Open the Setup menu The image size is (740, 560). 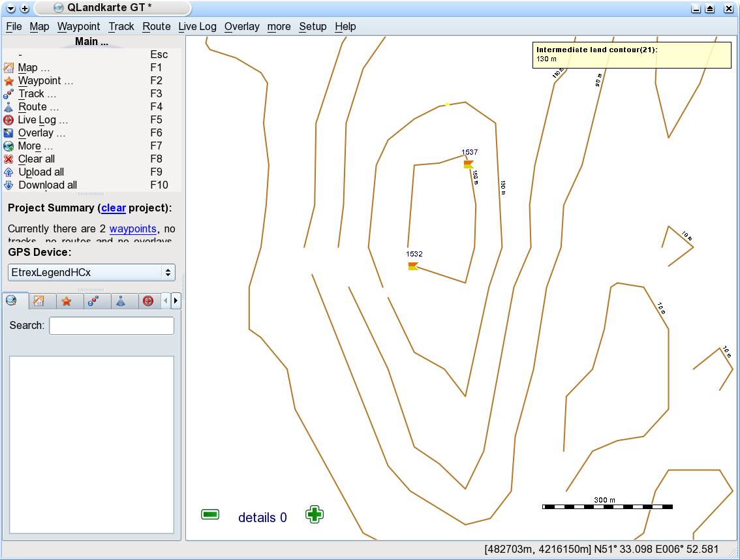tap(313, 27)
